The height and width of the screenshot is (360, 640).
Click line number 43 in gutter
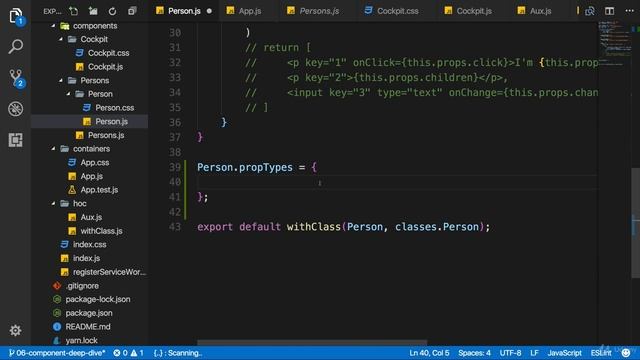click(175, 227)
